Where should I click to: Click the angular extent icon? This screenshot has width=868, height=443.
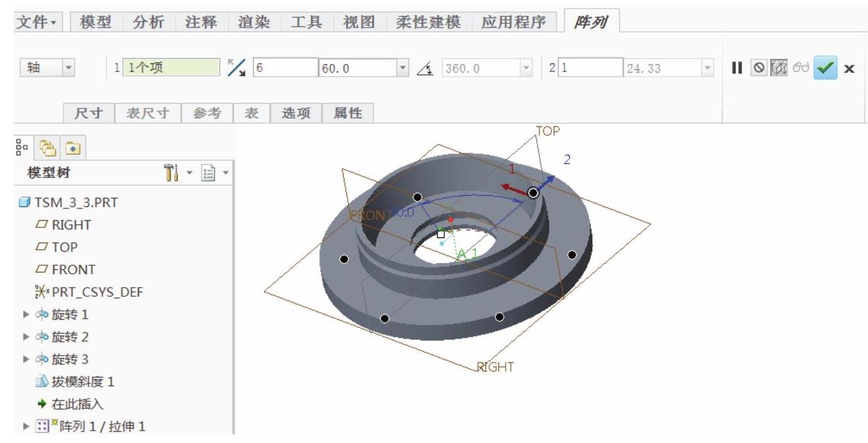(x=427, y=68)
